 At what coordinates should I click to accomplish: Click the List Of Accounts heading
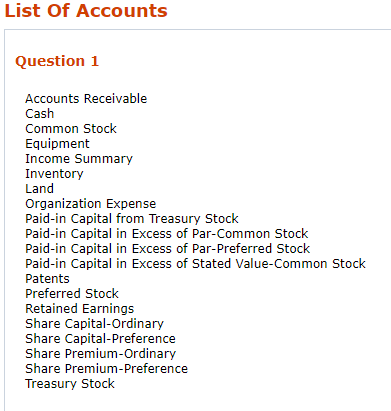coord(86,11)
